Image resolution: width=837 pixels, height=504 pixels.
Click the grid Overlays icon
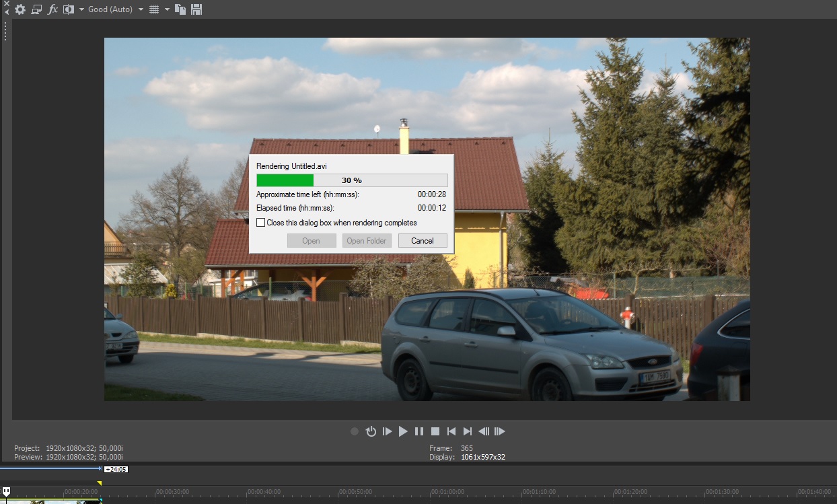(154, 9)
